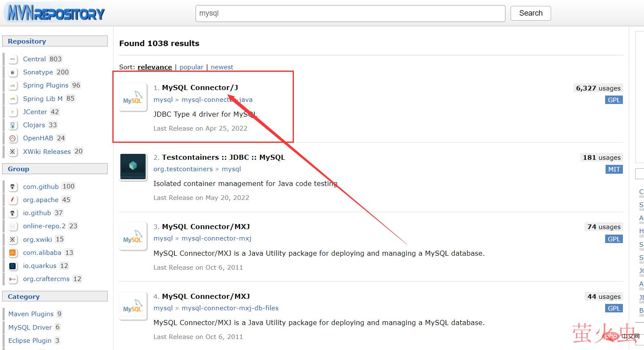The image size is (644, 350).
Task: Open the mysql artifact link under org.testcontainers
Action: click(x=231, y=169)
